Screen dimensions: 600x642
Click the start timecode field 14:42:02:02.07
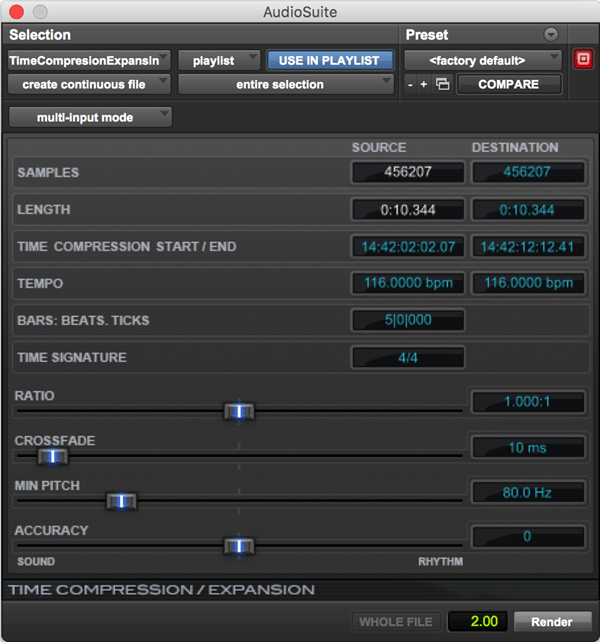click(x=408, y=246)
